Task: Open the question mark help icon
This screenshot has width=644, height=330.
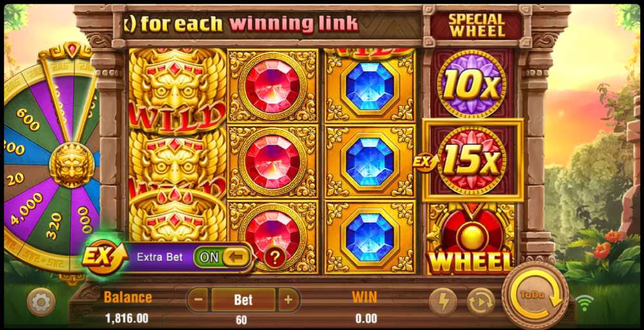Action: 275,258
